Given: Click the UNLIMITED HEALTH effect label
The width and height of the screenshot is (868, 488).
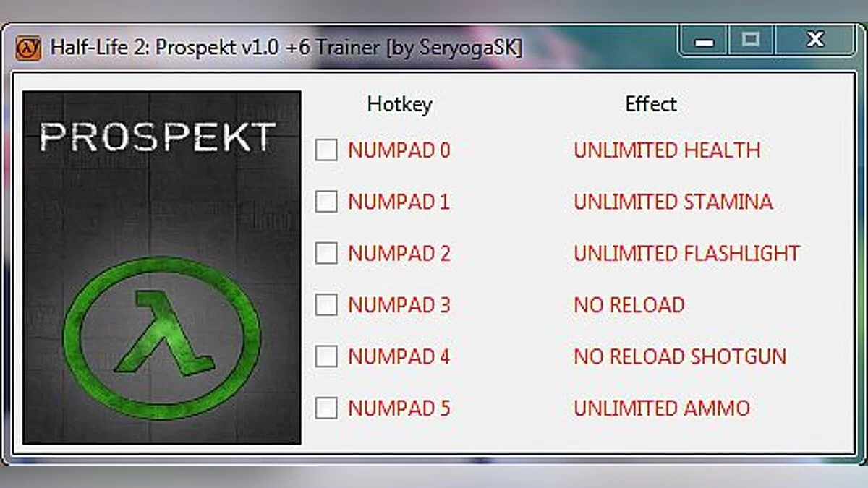Looking at the screenshot, I should 667,150.
